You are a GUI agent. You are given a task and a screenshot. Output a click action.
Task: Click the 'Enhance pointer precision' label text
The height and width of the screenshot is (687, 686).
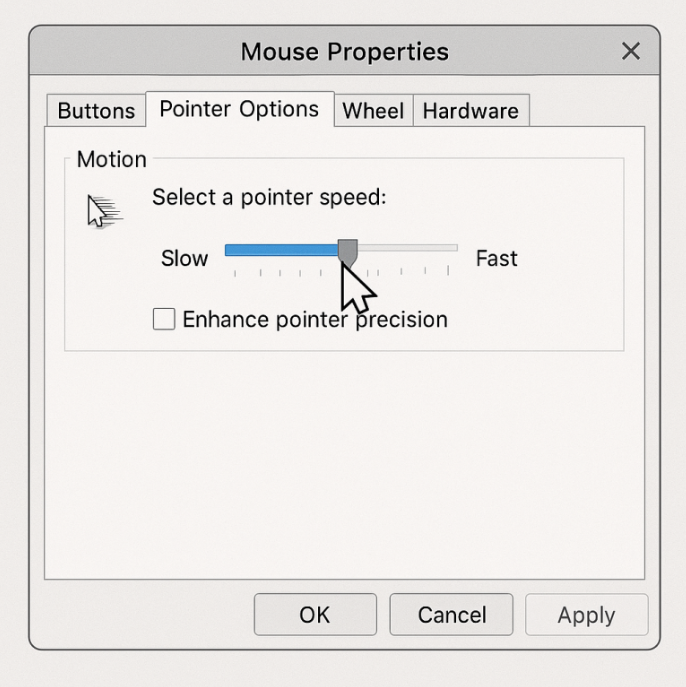click(315, 319)
